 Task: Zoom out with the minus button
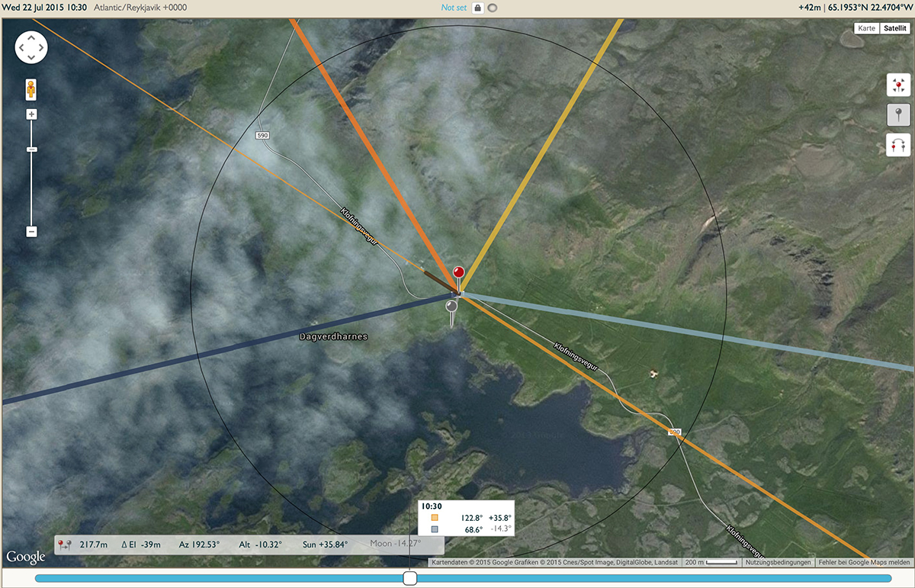31,231
